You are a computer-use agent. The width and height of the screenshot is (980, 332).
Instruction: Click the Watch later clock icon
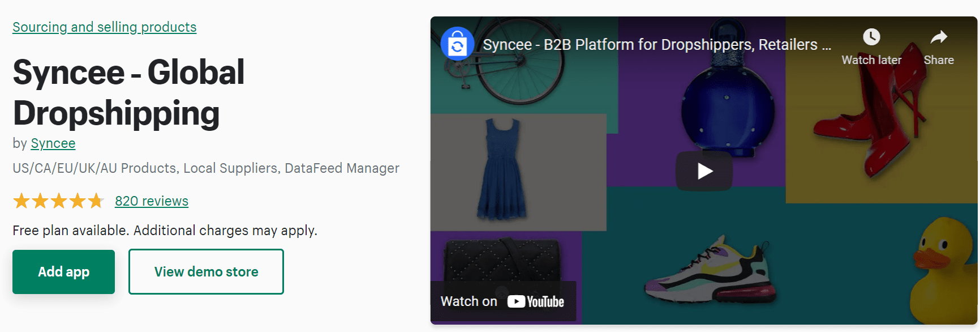(871, 37)
